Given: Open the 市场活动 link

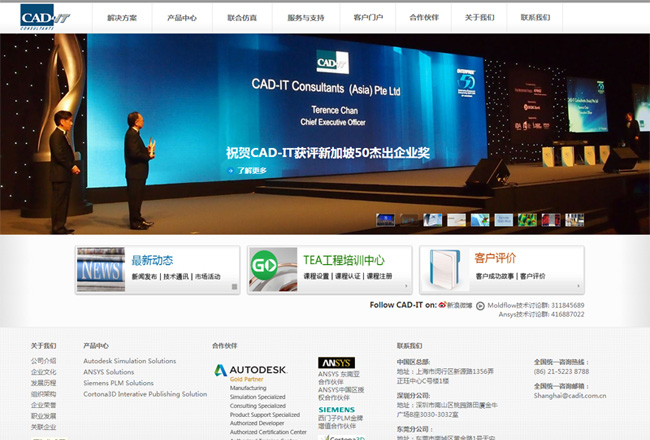Looking at the screenshot, I should (208, 277).
